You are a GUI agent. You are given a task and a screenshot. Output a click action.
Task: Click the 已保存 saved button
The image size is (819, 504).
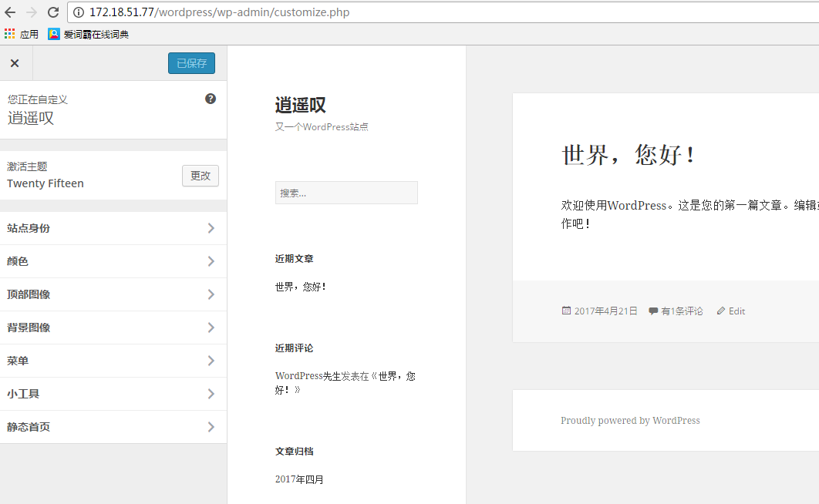[x=192, y=63]
